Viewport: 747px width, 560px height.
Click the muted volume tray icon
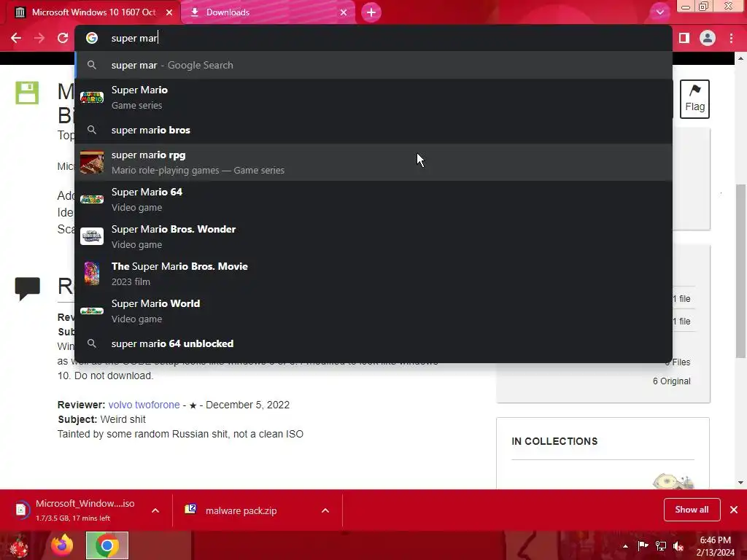(x=678, y=545)
